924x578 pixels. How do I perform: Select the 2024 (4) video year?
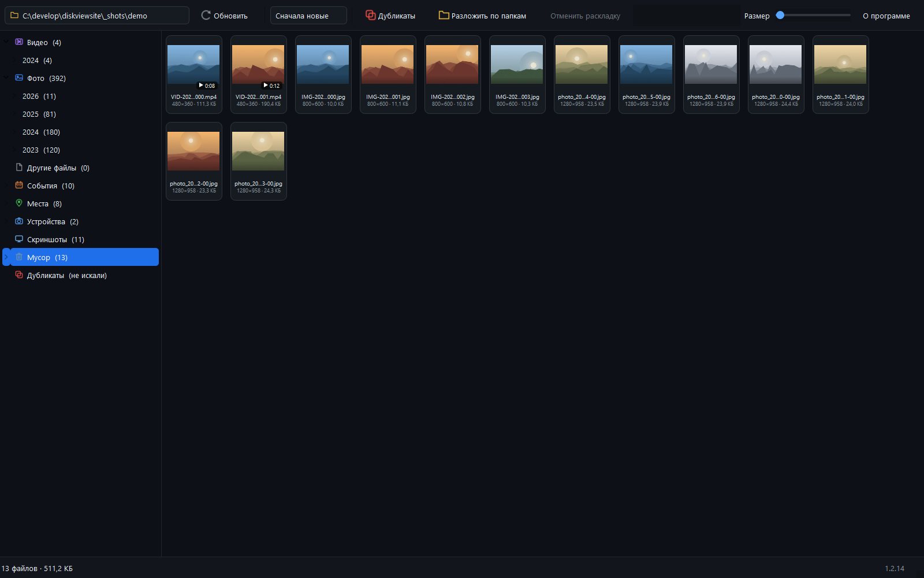37,60
